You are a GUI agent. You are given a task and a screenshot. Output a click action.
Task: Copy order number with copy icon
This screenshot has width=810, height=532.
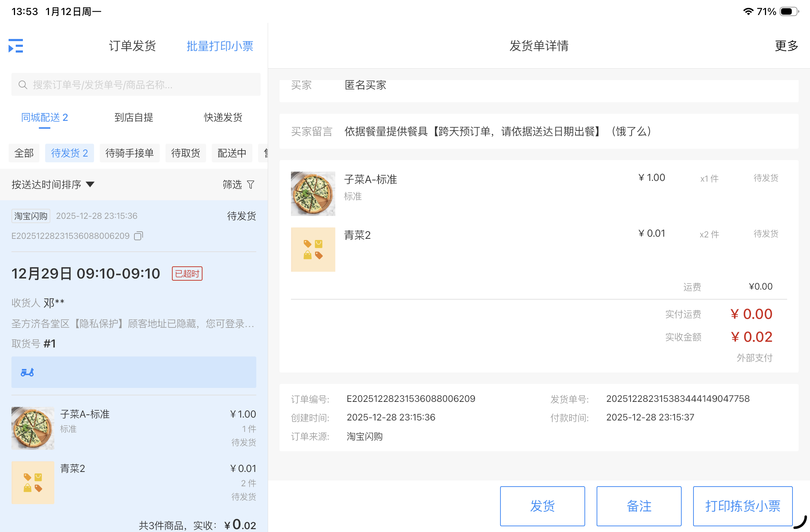[138, 236]
